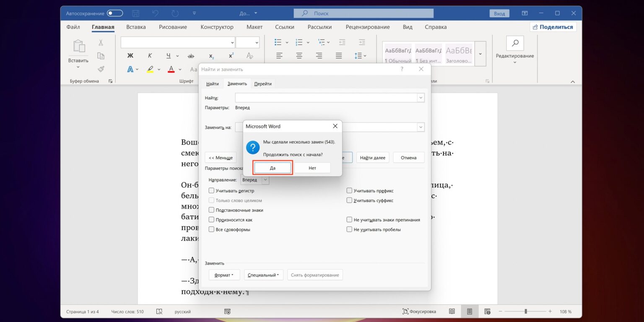
Task: Click the Нет button in the prompt
Action: [312, 168]
